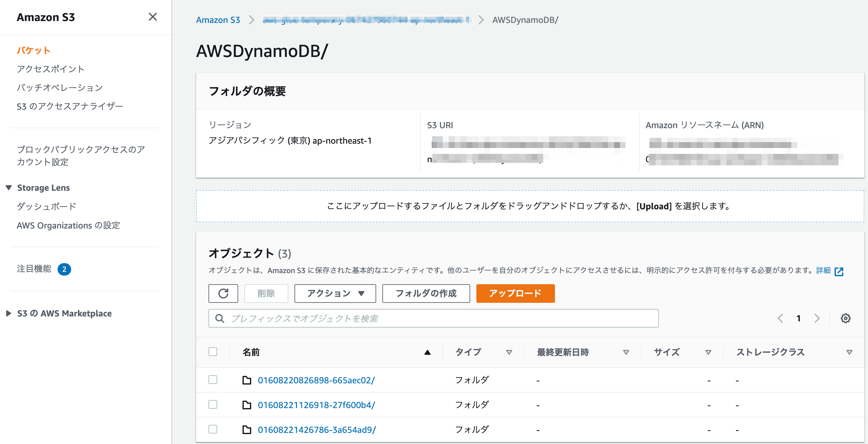
Task: Check the 01608220826898-665aec02/ row checkbox
Action: click(213, 380)
